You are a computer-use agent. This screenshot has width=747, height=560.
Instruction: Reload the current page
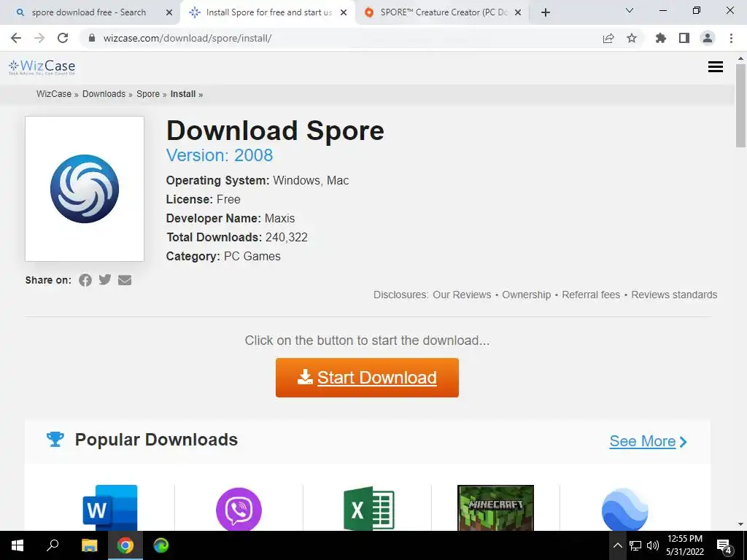63,38
